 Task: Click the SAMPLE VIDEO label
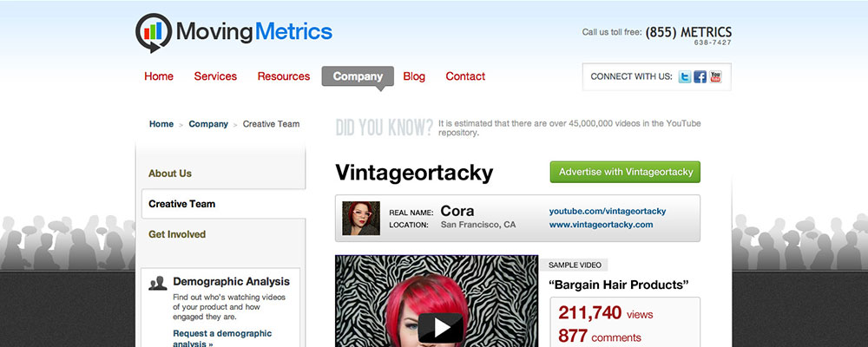coord(575,265)
